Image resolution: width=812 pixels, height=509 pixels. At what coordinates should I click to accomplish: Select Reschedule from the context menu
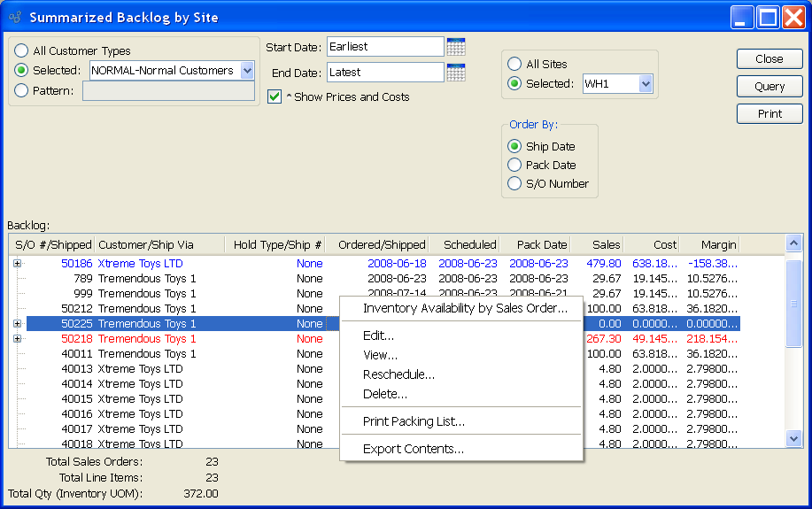tap(398, 374)
